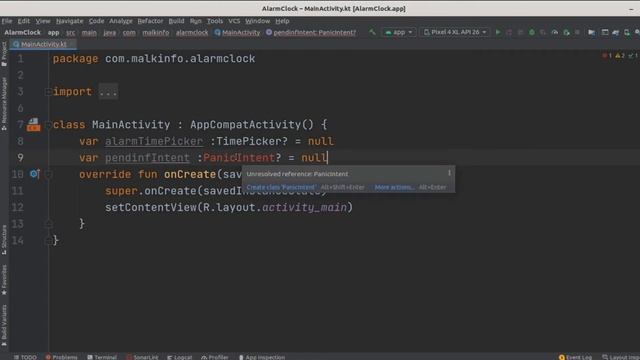Select the MainActivity.kt editor tab
The image size is (640, 360).
(44, 44)
